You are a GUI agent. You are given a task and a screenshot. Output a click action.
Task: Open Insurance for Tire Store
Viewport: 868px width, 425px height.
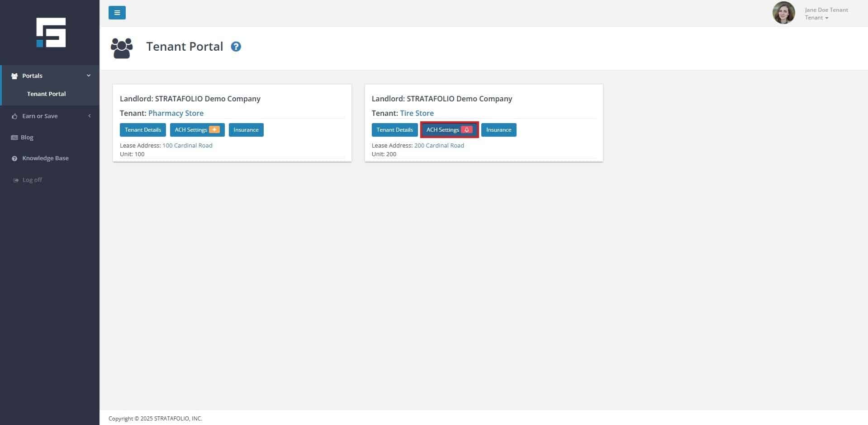click(498, 130)
